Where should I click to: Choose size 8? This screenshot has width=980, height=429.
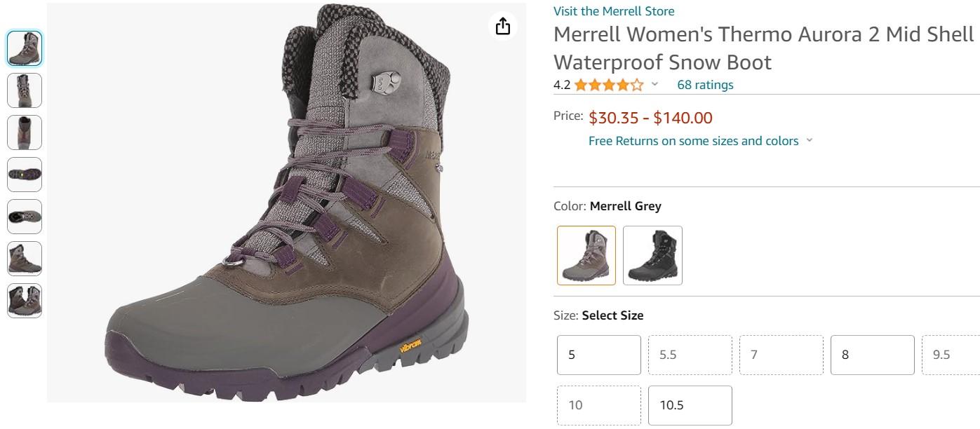[x=872, y=355]
